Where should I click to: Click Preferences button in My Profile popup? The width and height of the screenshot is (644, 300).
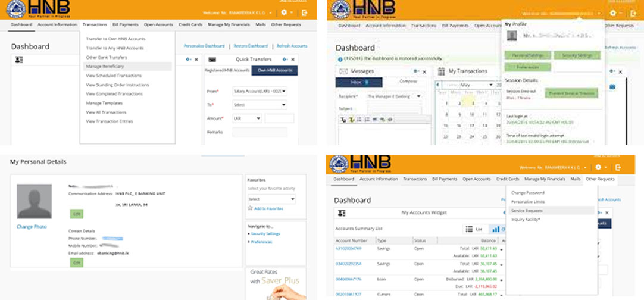[x=528, y=67]
